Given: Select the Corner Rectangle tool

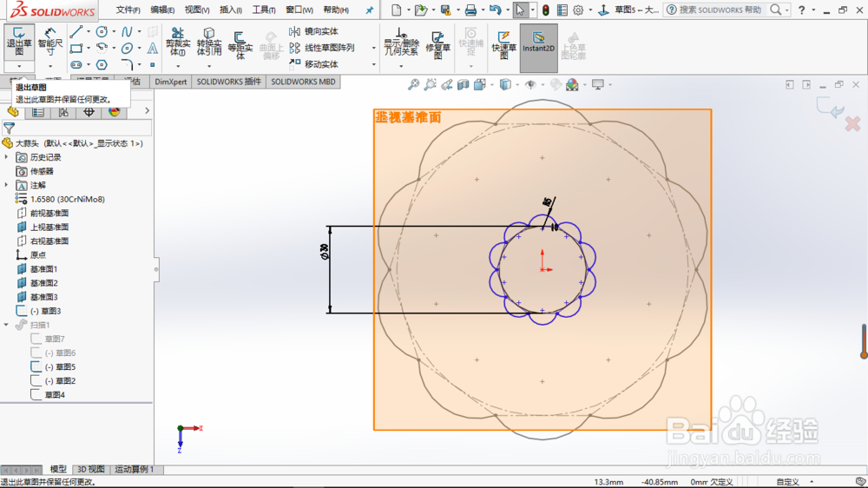Looking at the screenshot, I should pos(76,49).
